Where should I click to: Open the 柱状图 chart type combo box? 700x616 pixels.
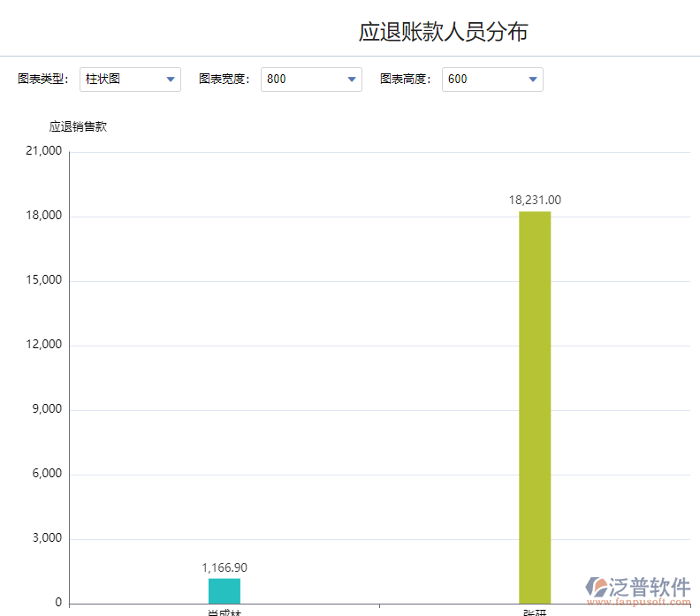tap(122, 80)
